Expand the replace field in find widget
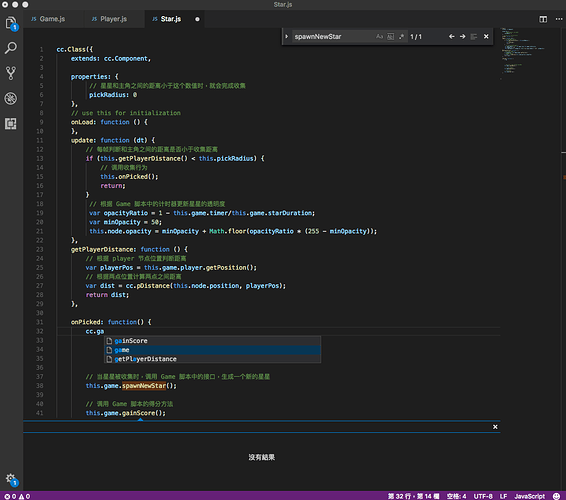 click(x=287, y=36)
